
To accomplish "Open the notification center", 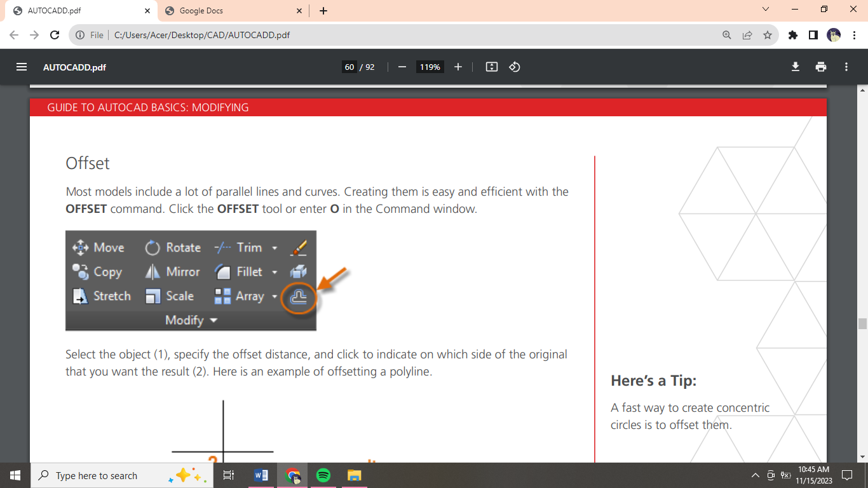I will coord(847,475).
